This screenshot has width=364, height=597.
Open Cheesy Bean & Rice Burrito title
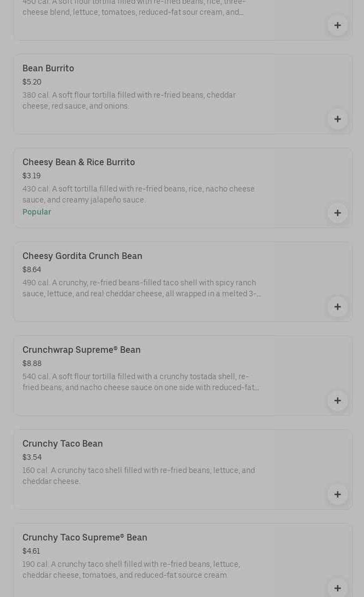(78, 162)
